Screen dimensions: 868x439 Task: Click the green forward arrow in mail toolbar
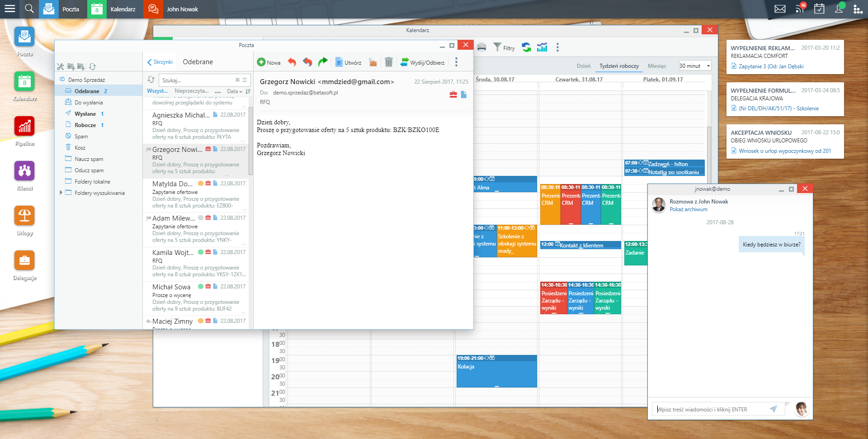[x=323, y=62]
